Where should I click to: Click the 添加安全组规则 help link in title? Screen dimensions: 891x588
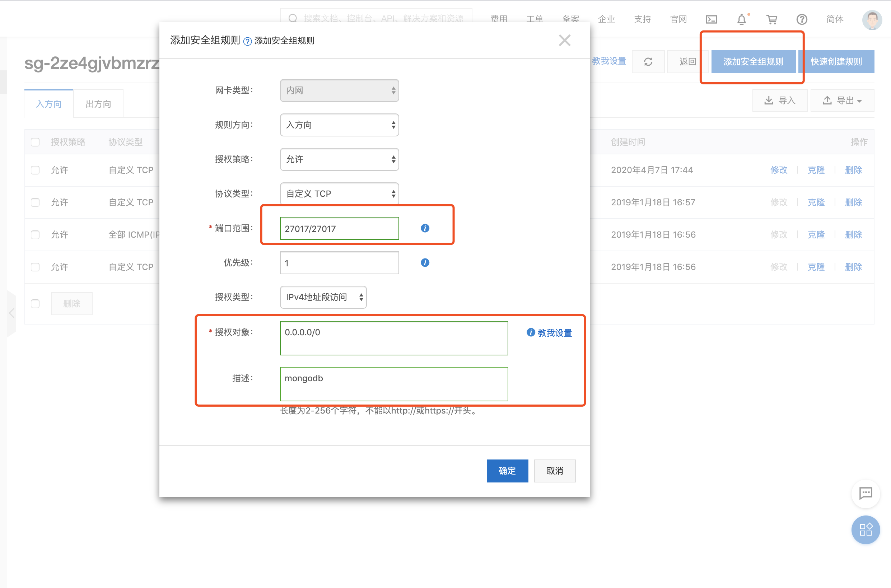(x=284, y=41)
